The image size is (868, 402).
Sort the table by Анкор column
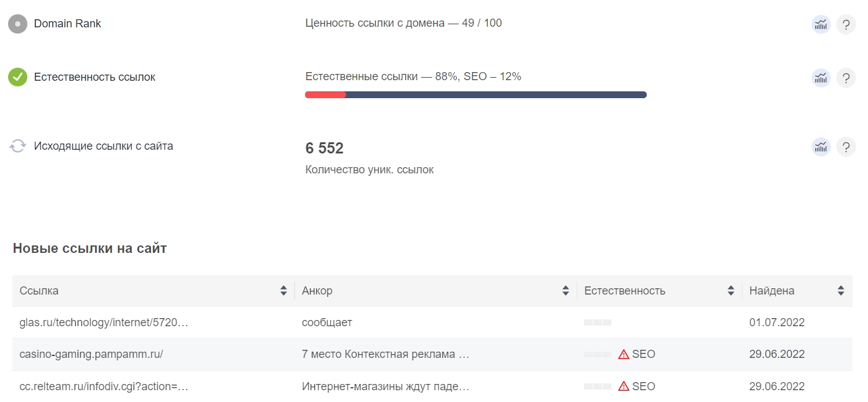coord(565,290)
